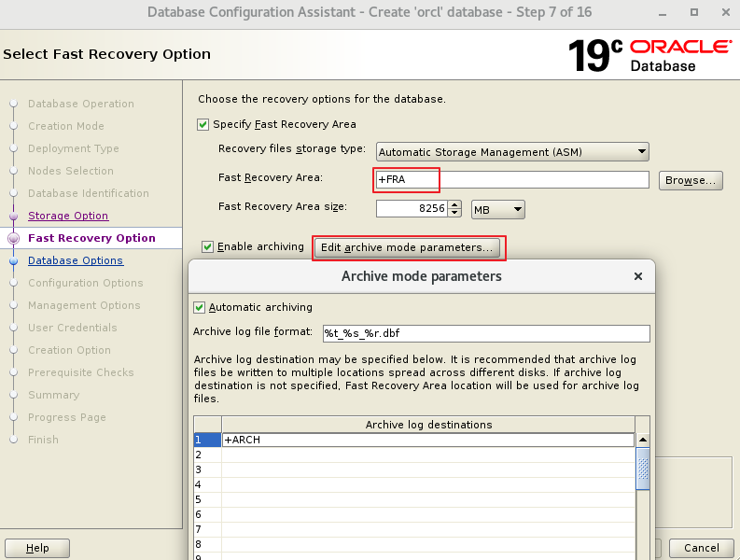
Task: Click the spinner up arrow for Recovery Area size
Action: point(454,204)
